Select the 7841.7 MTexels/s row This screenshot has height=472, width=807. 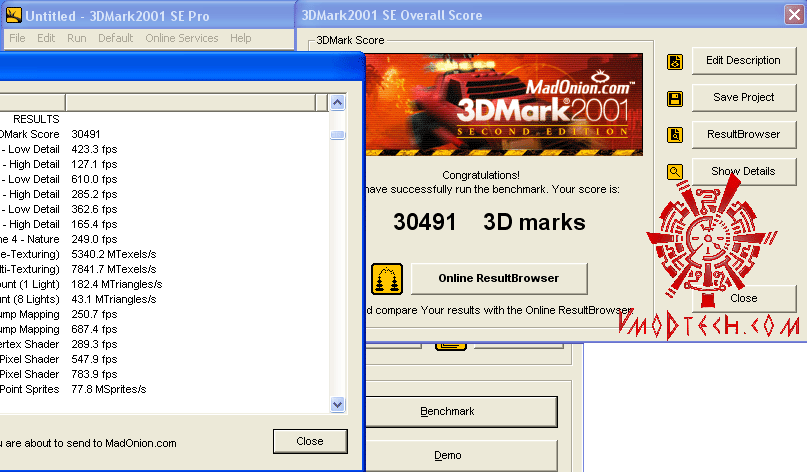(165, 269)
